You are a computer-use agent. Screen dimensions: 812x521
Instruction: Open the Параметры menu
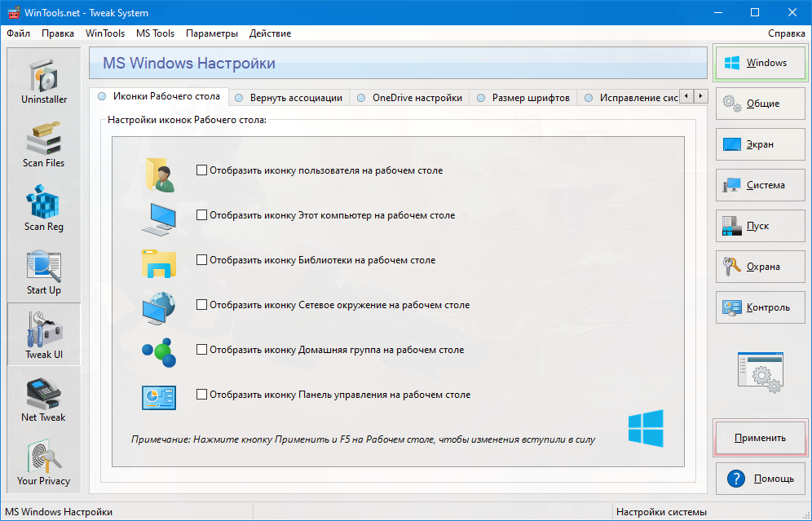click(x=212, y=33)
